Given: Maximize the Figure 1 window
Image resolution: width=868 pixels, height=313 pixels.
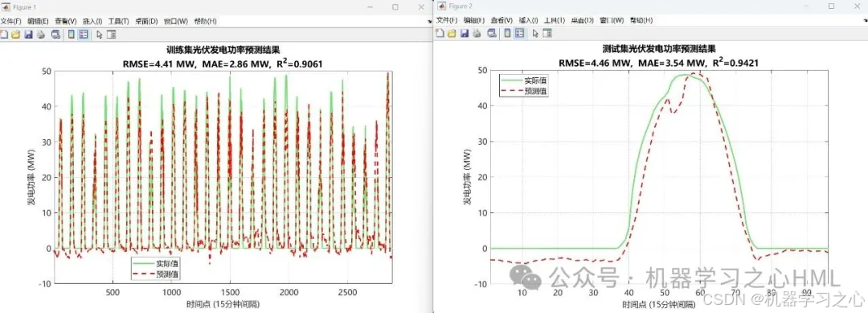Looking at the screenshot, I should [x=395, y=7].
